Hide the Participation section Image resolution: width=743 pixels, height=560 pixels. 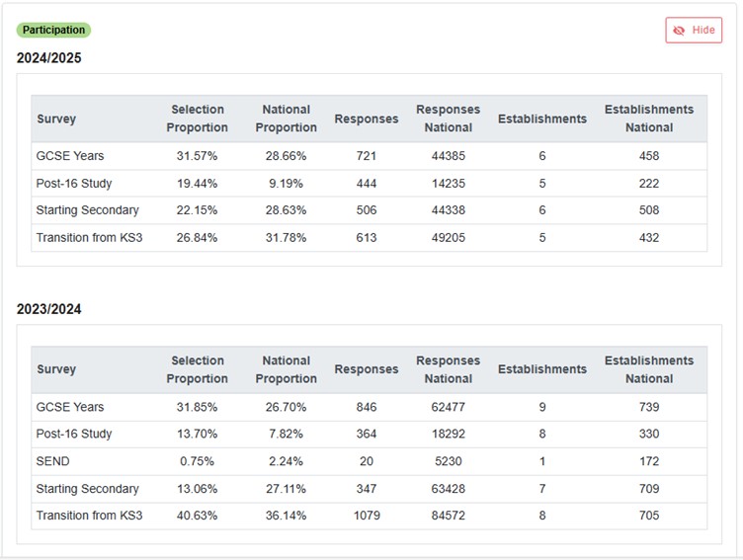694,31
